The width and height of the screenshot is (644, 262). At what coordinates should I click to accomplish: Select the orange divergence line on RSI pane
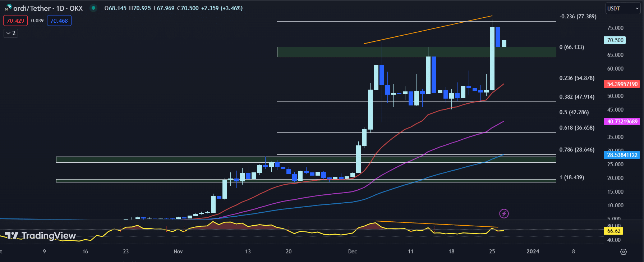pyautogui.click(x=437, y=224)
